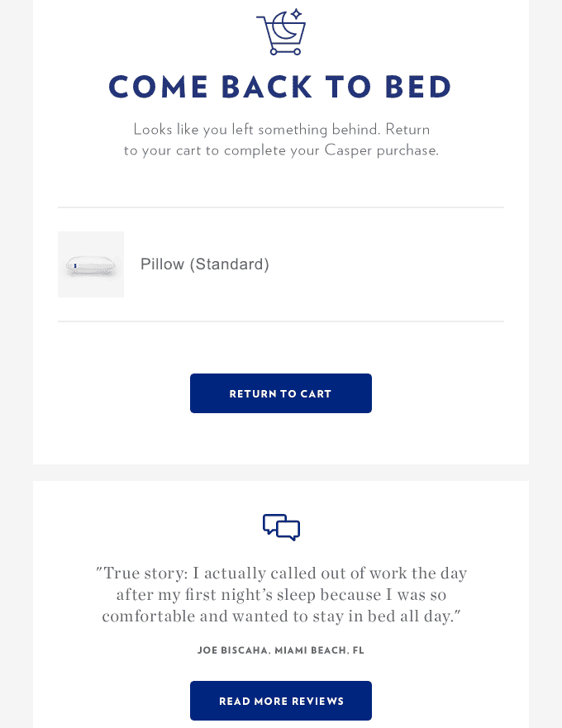This screenshot has height=728, width=562.
Task: Open Read More Reviews
Action: coord(281,701)
